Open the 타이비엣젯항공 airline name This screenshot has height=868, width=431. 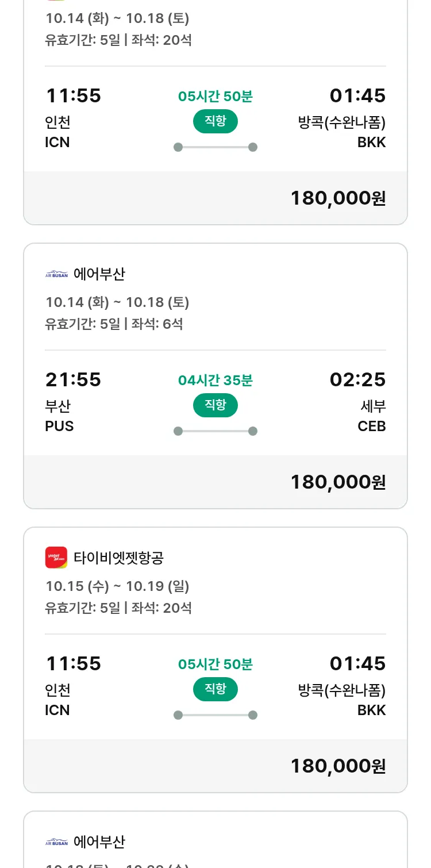(x=119, y=558)
